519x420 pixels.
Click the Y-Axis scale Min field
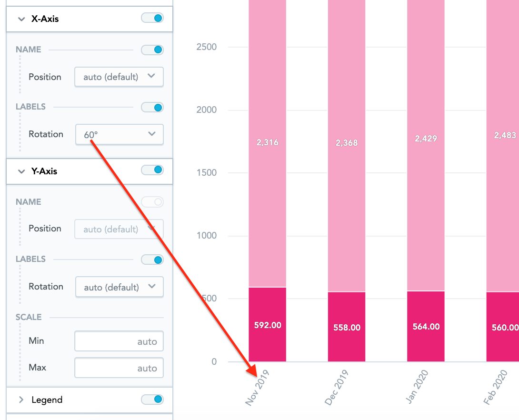pyautogui.click(x=119, y=341)
